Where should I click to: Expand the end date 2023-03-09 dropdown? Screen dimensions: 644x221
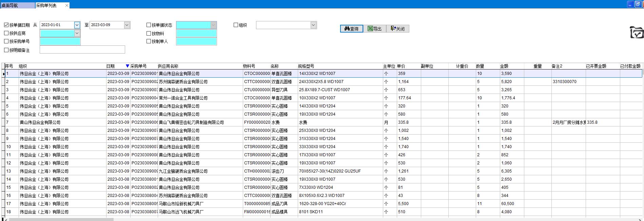point(127,25)
